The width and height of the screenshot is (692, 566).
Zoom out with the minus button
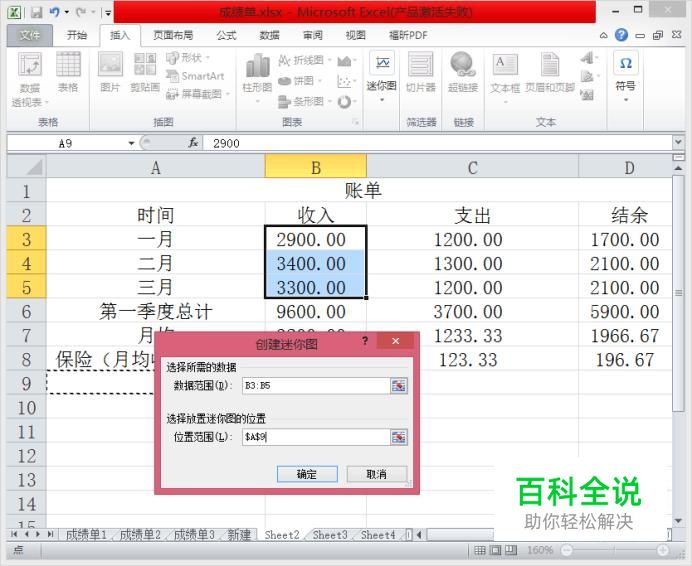point(567,550)
